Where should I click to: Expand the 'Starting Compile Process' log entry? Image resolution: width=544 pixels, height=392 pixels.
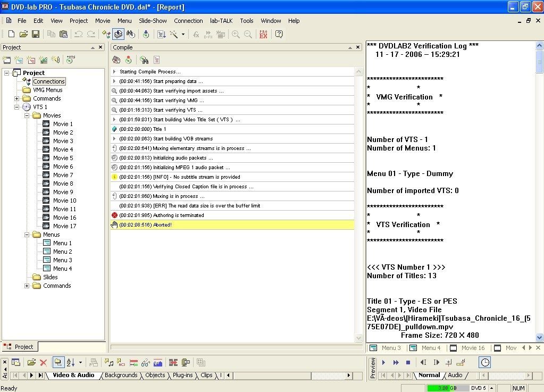point(114,71)
